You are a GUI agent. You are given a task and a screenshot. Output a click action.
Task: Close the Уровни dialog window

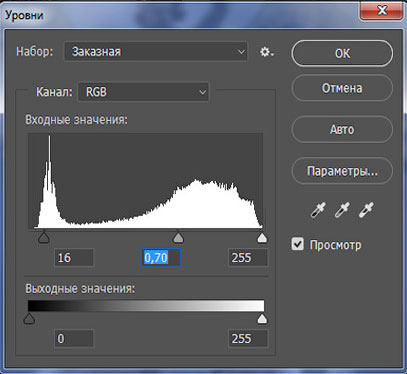click(381, 11)
